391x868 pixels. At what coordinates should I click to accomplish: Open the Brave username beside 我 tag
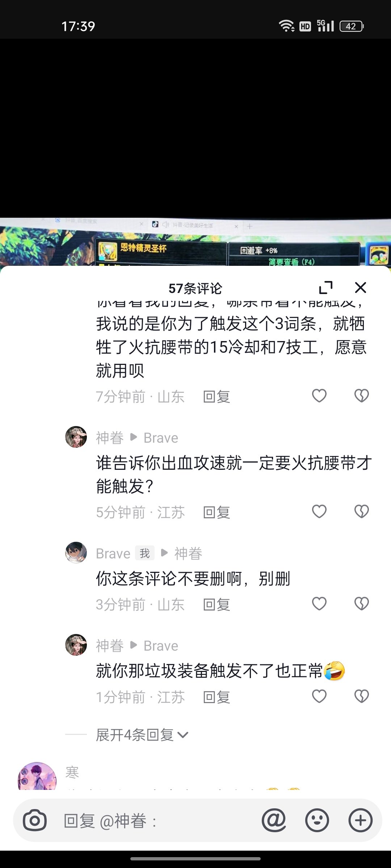coord(113,553)
